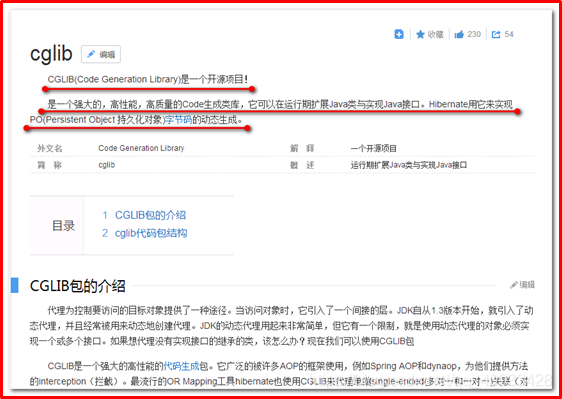The width and height of the screenshot is (562, 399).
Task: Click the thumbs-up like icon showing 230
Action: (x=459, y=34)
